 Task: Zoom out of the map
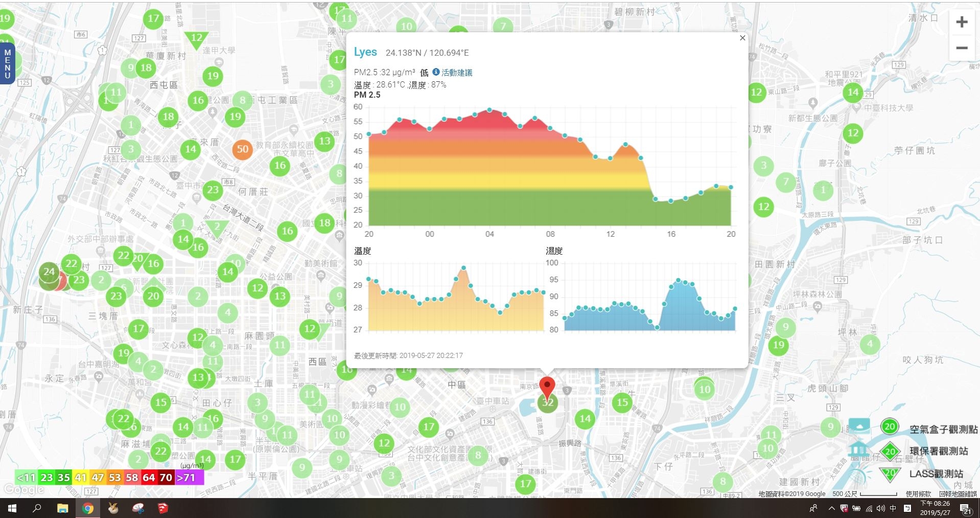click(962, 48)
